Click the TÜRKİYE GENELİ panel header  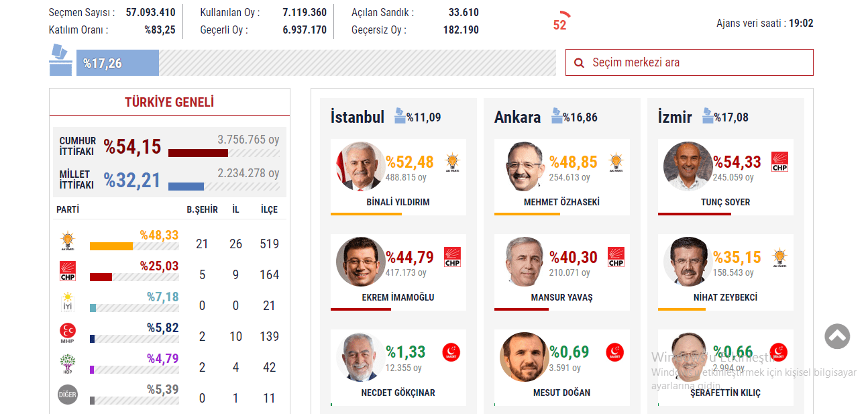[x=170, y=103]
